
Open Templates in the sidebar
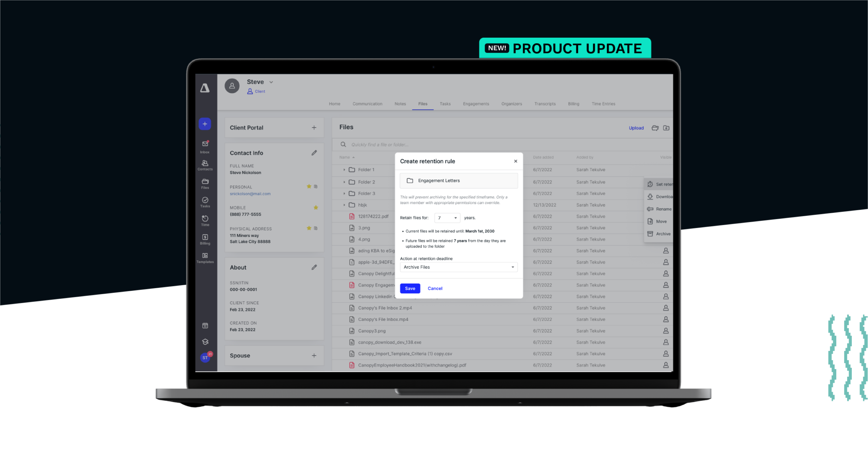(x=205, y=258)
